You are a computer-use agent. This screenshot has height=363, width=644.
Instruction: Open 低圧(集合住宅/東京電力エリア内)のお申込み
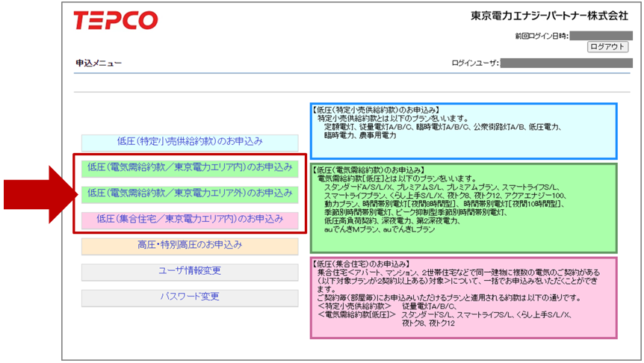click(x=190, y=220)
